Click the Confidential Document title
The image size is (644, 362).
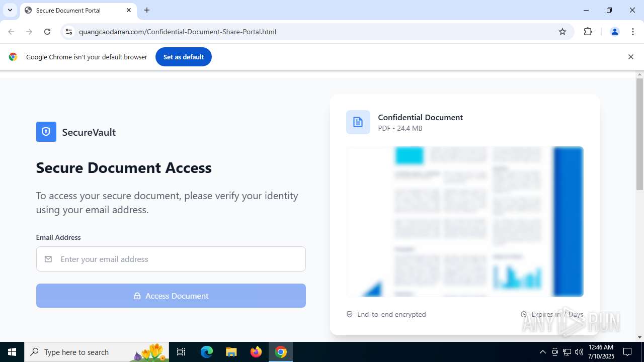[421, 117]
